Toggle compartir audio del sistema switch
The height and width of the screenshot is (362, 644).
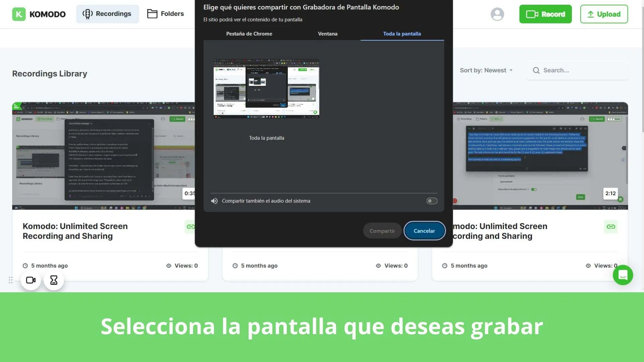[431, 201]
